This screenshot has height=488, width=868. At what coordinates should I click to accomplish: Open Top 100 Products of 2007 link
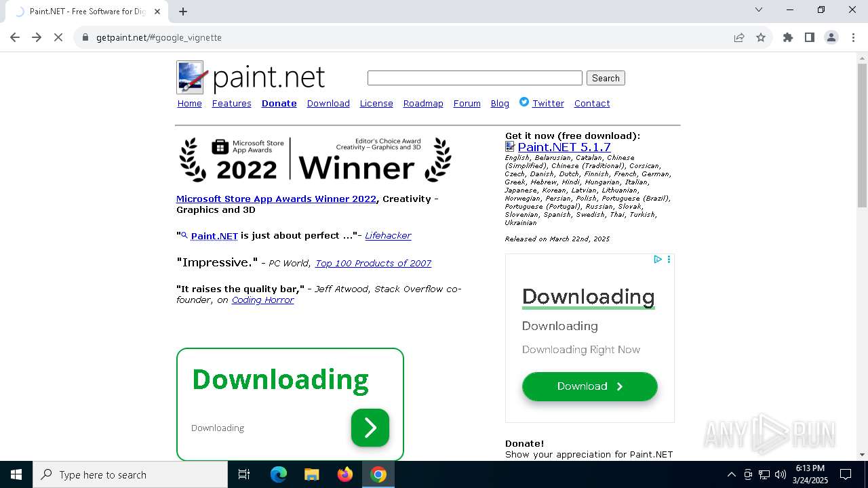tap(373, 263)
